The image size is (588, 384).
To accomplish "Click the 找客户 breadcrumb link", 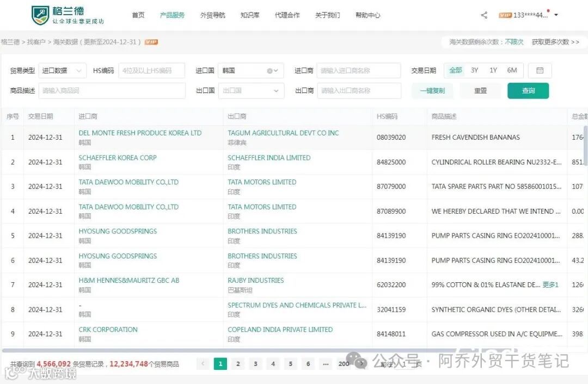I will tap(36, 42).
